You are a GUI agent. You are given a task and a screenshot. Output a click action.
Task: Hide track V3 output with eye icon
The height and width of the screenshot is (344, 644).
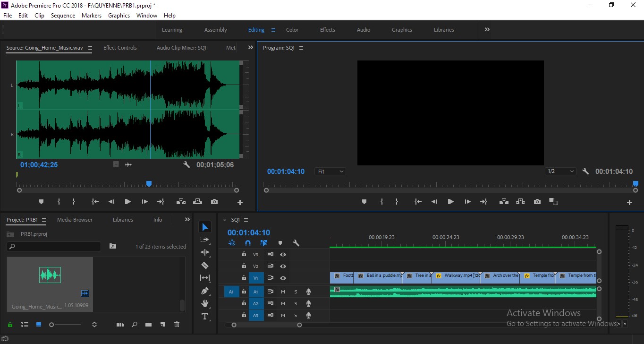(x=283, y=254)
